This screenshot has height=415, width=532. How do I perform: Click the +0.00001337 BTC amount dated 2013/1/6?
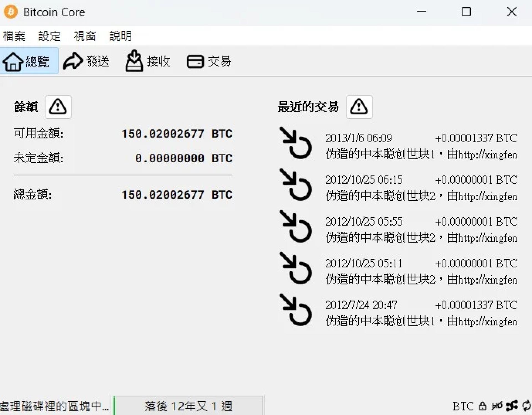click(476, 138)
